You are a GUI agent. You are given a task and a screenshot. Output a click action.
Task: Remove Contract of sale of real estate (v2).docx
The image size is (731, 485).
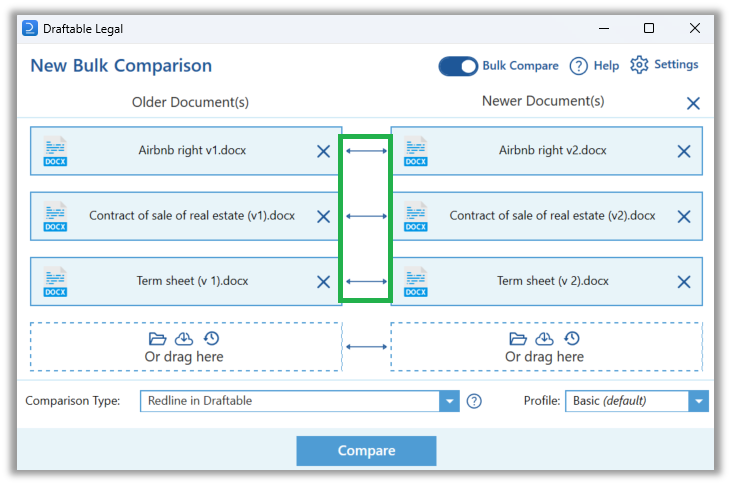(x=683, y=216)
